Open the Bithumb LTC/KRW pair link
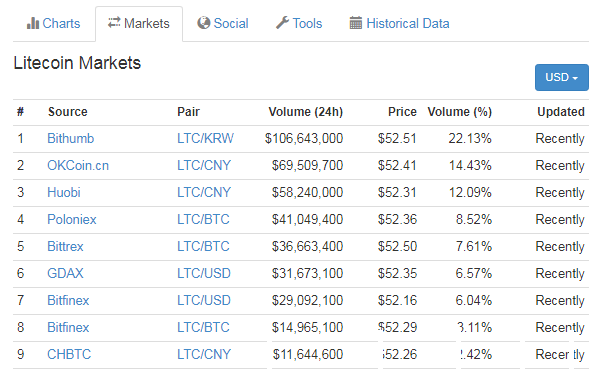 [x=205, y=138]
